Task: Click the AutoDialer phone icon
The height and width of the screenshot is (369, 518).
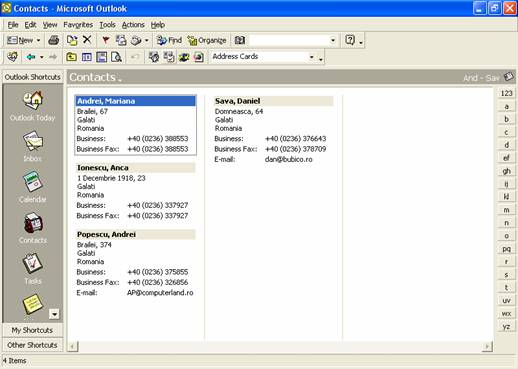Action: 136,40
